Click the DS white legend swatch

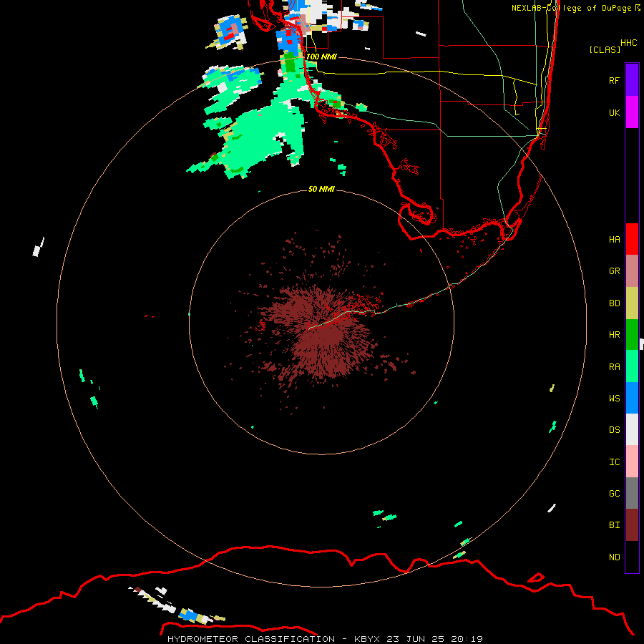click(x=632, y=429)
